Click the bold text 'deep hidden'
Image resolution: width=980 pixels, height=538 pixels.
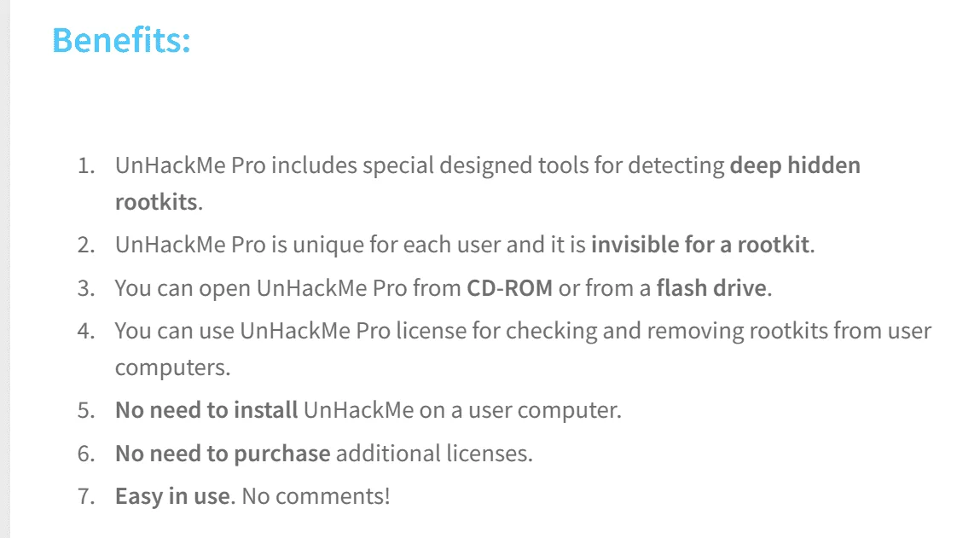(795, 165)
